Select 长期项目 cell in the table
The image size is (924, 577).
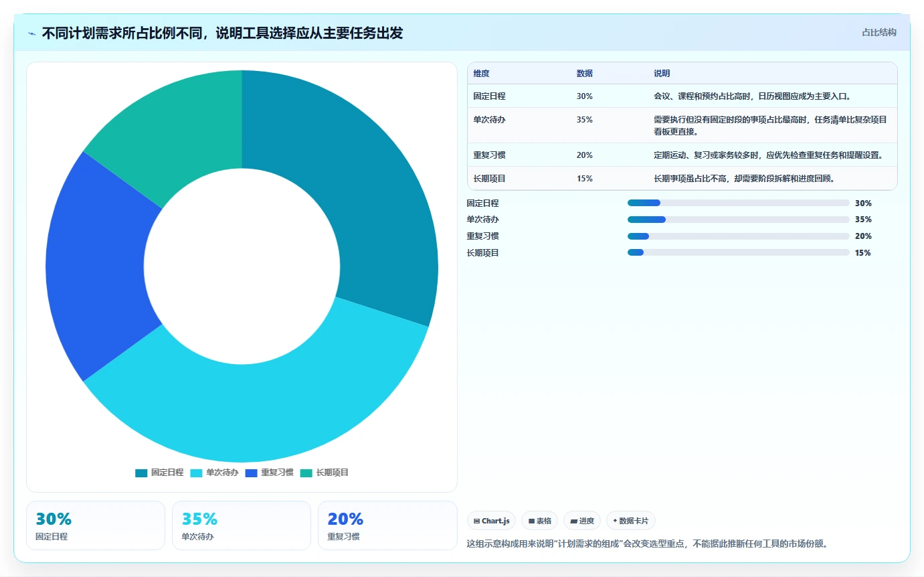coord(489,179)
